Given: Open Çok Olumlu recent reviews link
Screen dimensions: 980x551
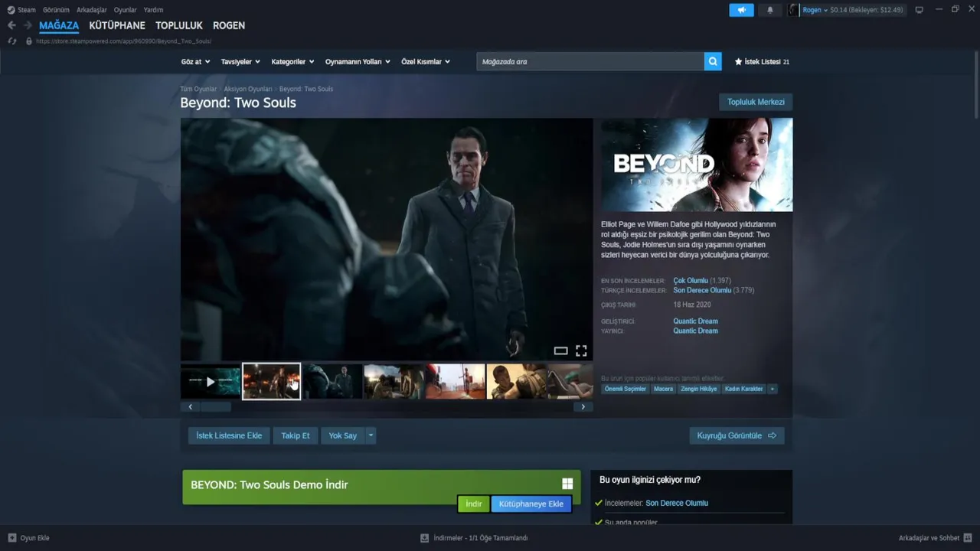Looking at the screenshot, I should (x=691, y=281).
